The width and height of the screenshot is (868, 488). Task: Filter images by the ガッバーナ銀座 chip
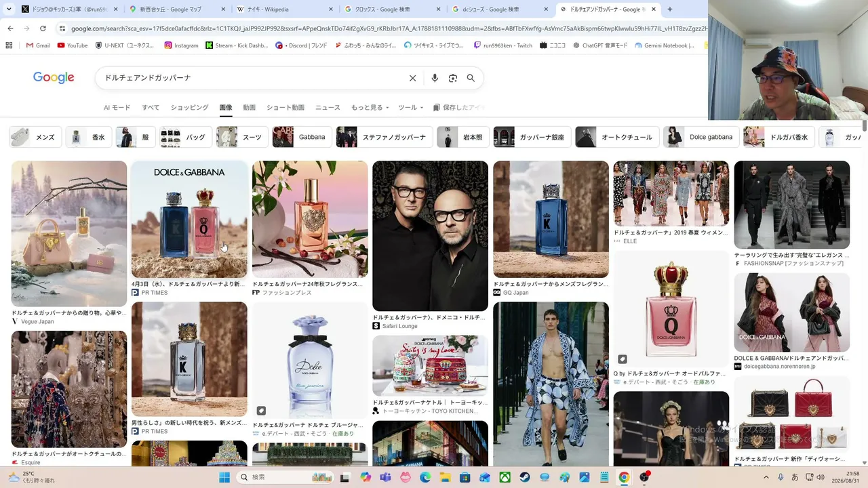[x=532, y=137]
